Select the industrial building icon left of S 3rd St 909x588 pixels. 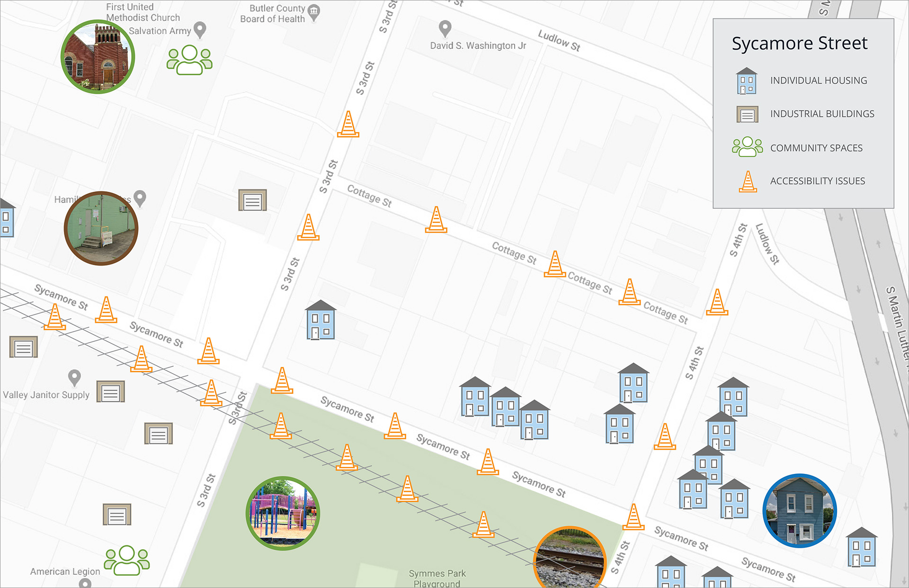252,200
